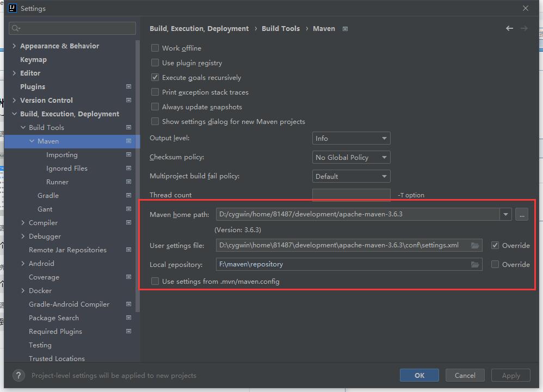The width and height of the screenshot is (543, 392).
Task: Open Importing under Maven
Action: click(61, 154)
